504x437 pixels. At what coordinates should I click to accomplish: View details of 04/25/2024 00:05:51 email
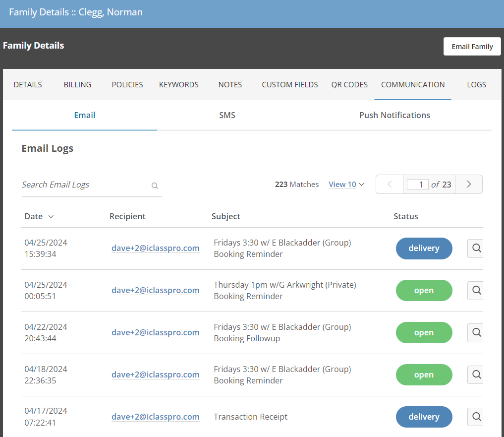coord(476,290)
